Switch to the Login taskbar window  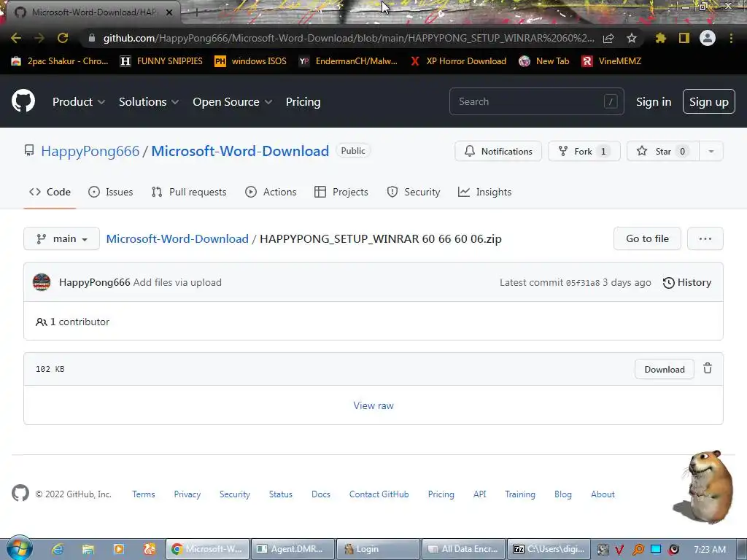click(x=378, y=549)
